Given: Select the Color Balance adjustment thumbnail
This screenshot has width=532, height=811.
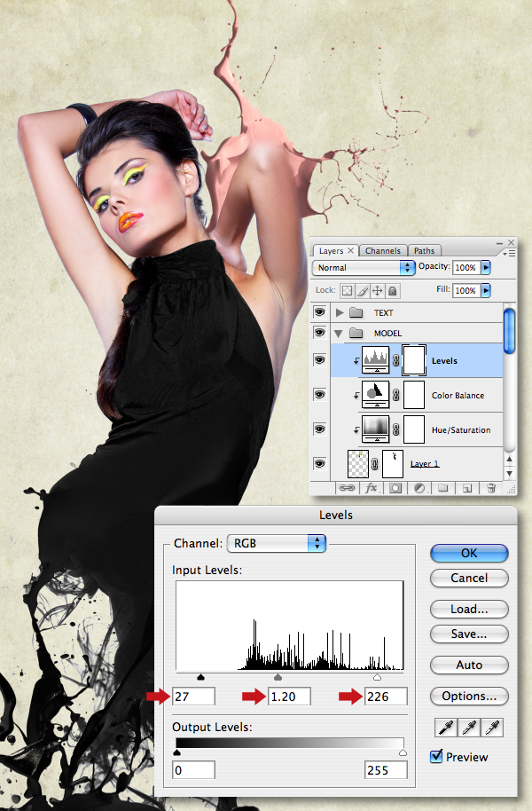Looking at the screenshot, I should (x=375, y=395).
